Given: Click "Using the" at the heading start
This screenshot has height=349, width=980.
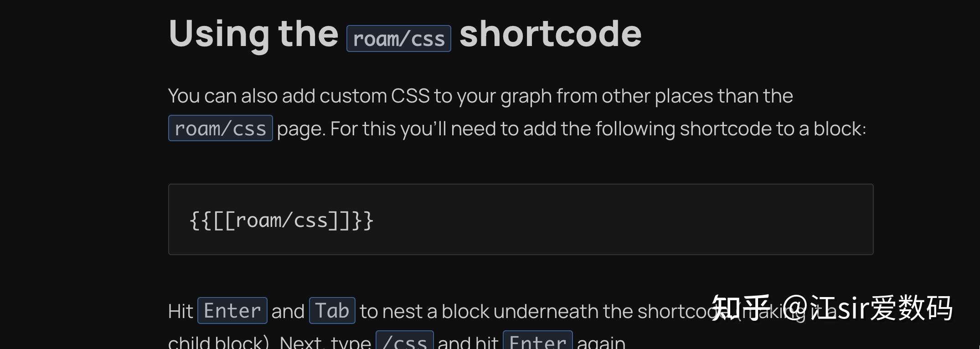Looking at the screenshot, I should [253, 34].
